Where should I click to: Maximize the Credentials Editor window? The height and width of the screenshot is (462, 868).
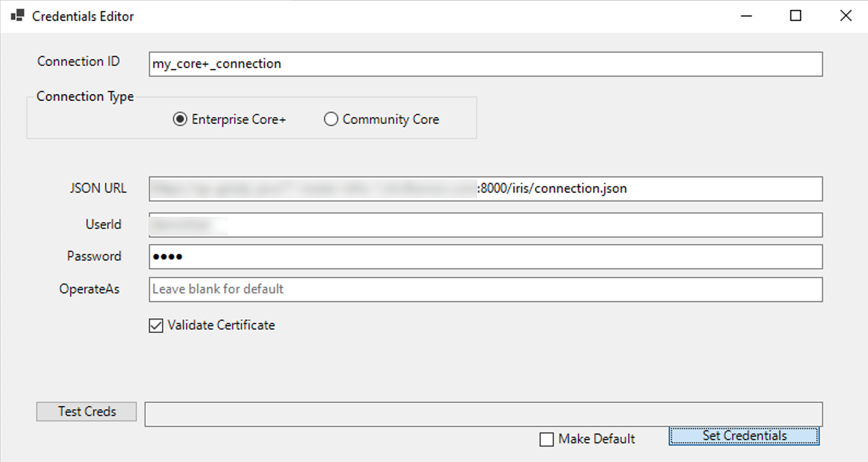796,16
